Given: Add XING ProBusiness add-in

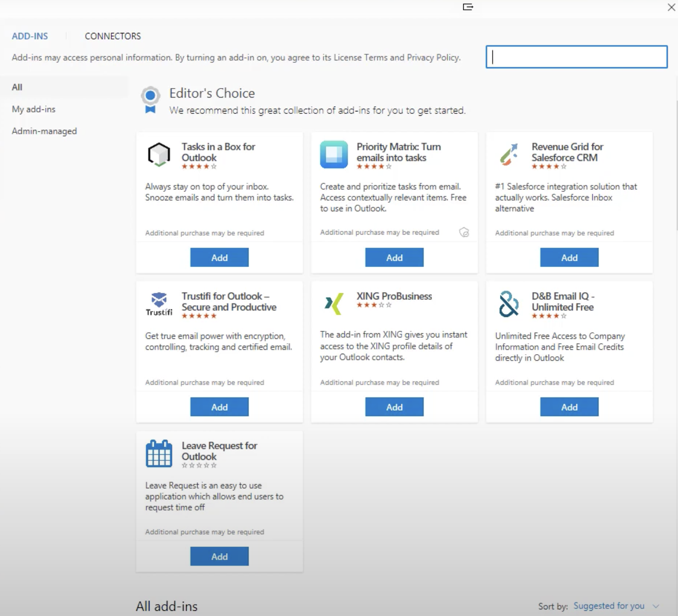Looking at the screenshot, I should tap(394, 407).
